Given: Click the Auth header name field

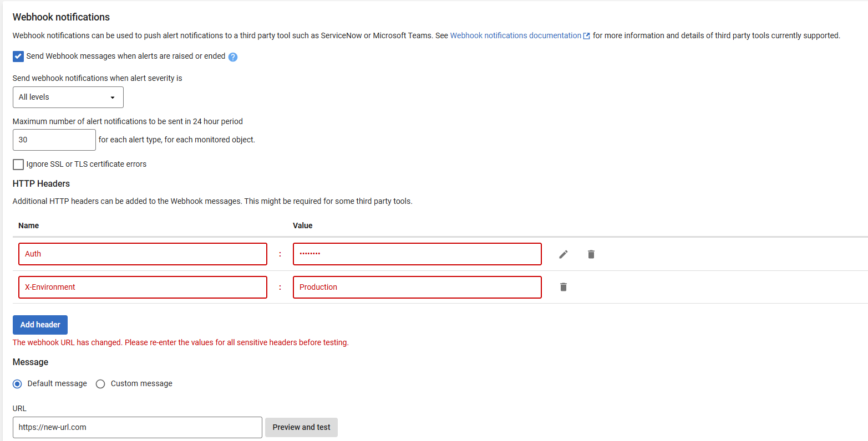Looking at the screenshot, I should 143,254.
